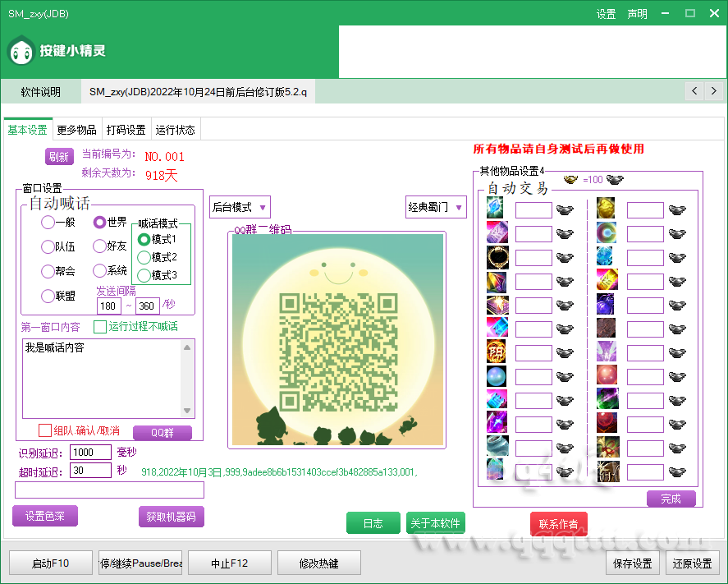Click the blue crystal item icon

coord(496,208)
